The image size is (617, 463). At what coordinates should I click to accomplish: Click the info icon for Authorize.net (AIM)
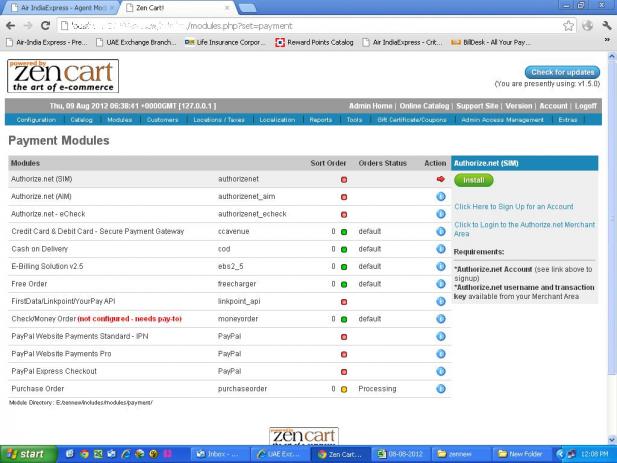pos(441,196)
